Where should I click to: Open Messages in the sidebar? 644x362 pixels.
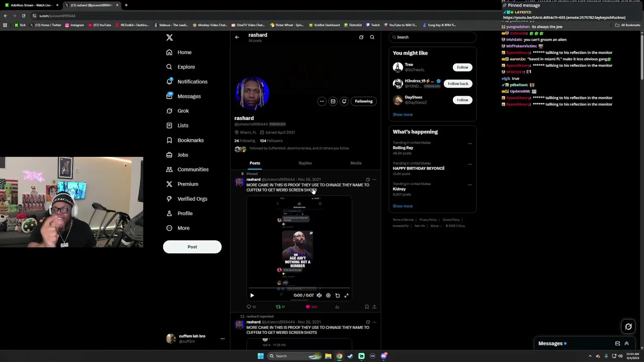(184, 96)
